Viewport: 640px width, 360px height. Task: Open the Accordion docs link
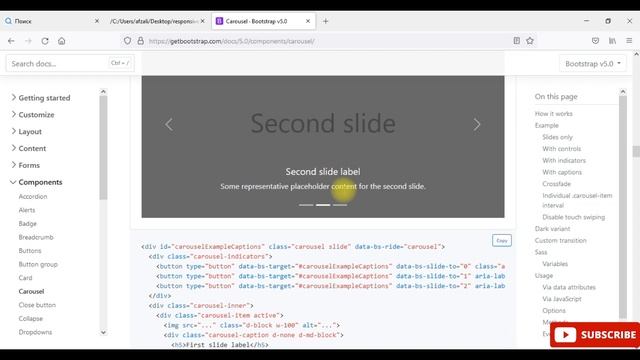(33, 196)
